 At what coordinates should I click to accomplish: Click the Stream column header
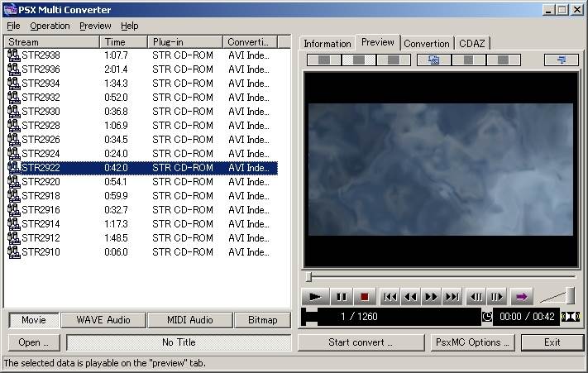(52, 42)
